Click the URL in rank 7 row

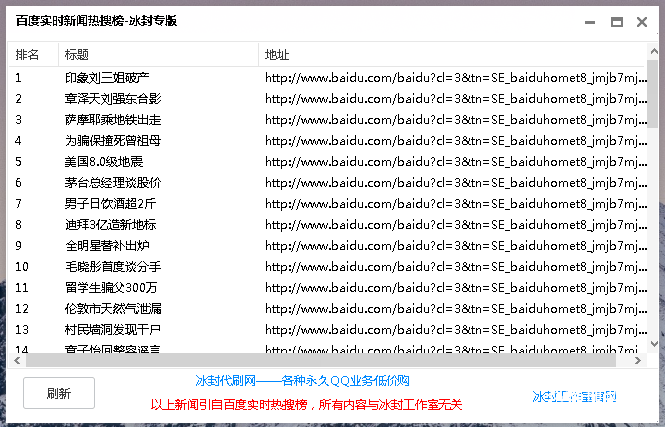456,204
